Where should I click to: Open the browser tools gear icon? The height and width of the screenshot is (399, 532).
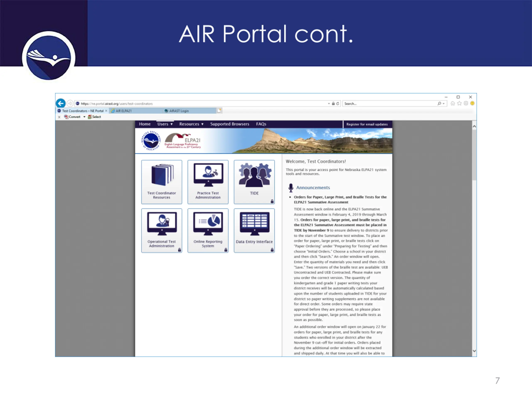pyautogui.click(x=466, y=103)
